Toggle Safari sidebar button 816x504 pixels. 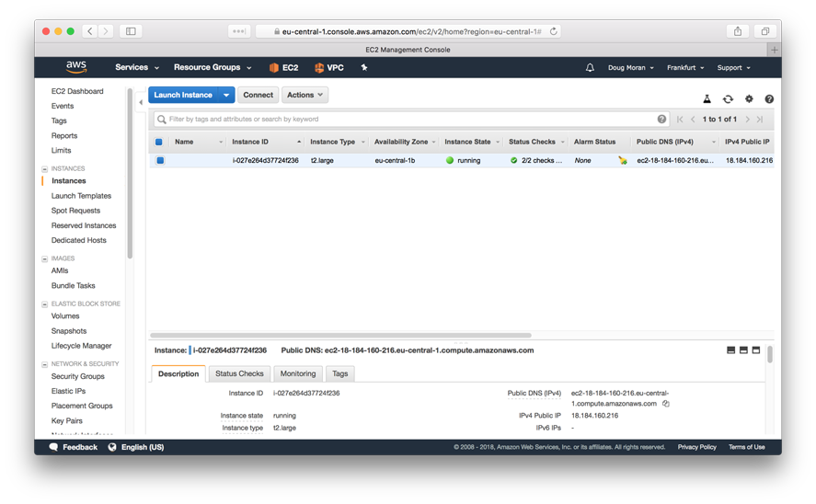click(131, 31)
